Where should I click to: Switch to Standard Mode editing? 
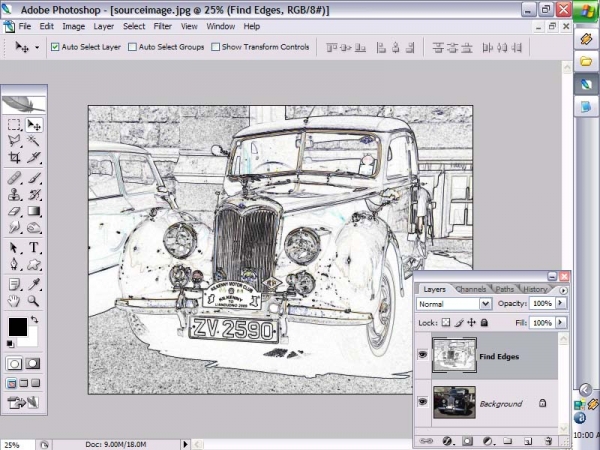click(14, 364)
